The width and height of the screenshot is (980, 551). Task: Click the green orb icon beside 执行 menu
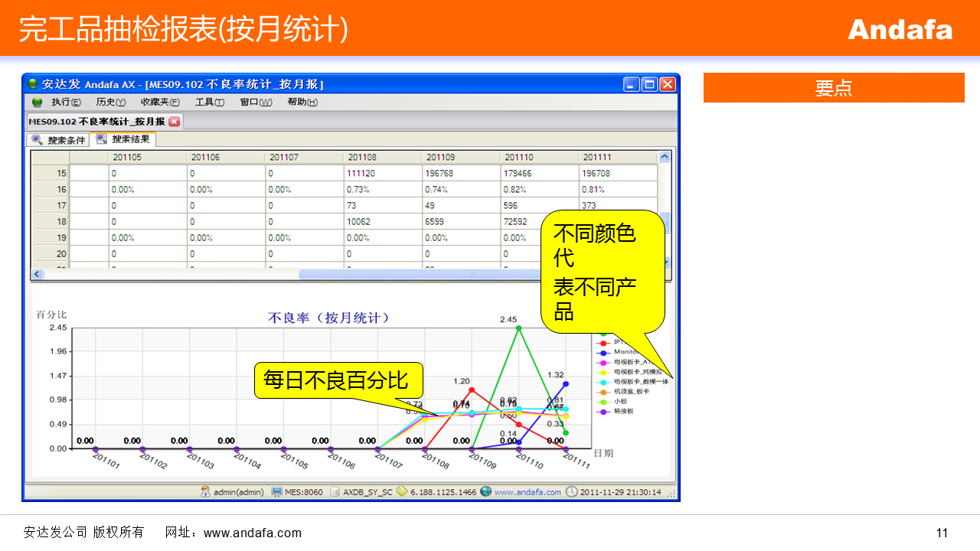[37, 102]
